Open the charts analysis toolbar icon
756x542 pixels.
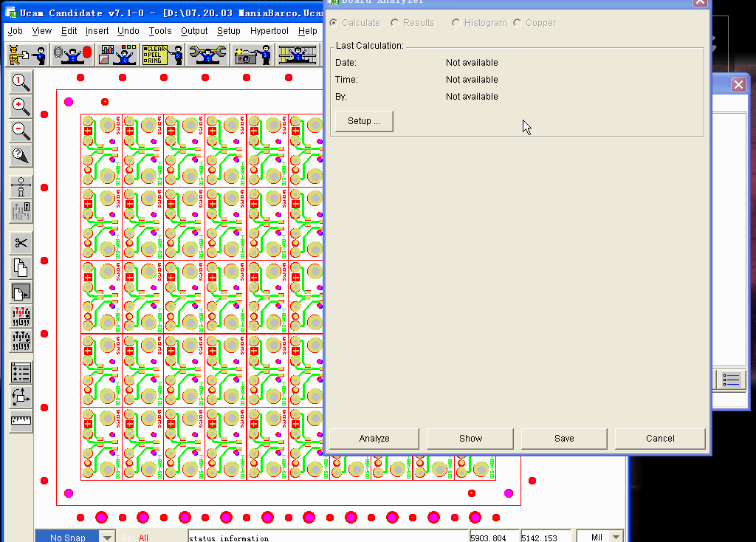pyautogui.click(x=117, y=55)
